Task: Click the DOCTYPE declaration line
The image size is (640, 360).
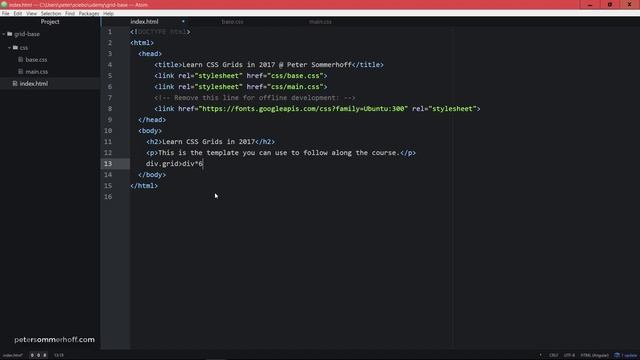Action: (160, 32)
